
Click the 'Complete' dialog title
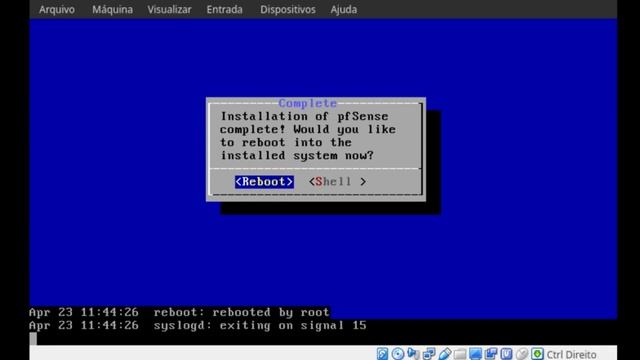coord(308,103)
